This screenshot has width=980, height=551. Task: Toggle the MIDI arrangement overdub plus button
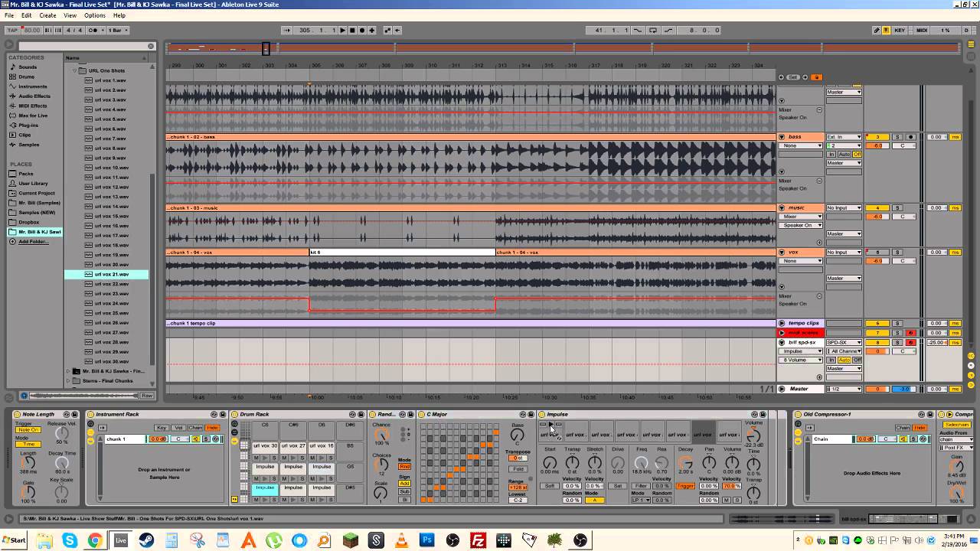pos(372,30)
